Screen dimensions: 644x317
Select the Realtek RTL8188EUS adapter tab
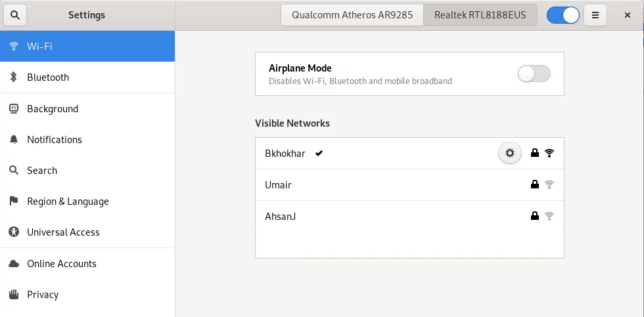click(x=480, y=15)
